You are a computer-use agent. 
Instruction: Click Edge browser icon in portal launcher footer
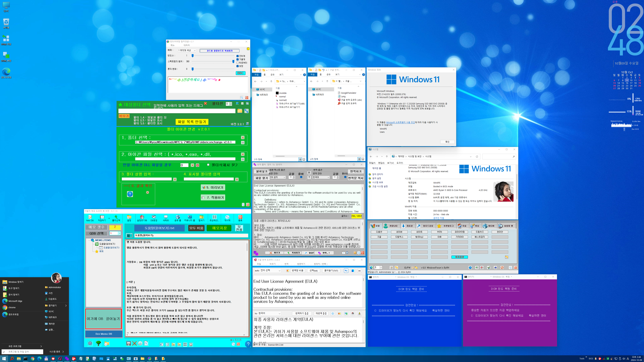tap(371, 268)
